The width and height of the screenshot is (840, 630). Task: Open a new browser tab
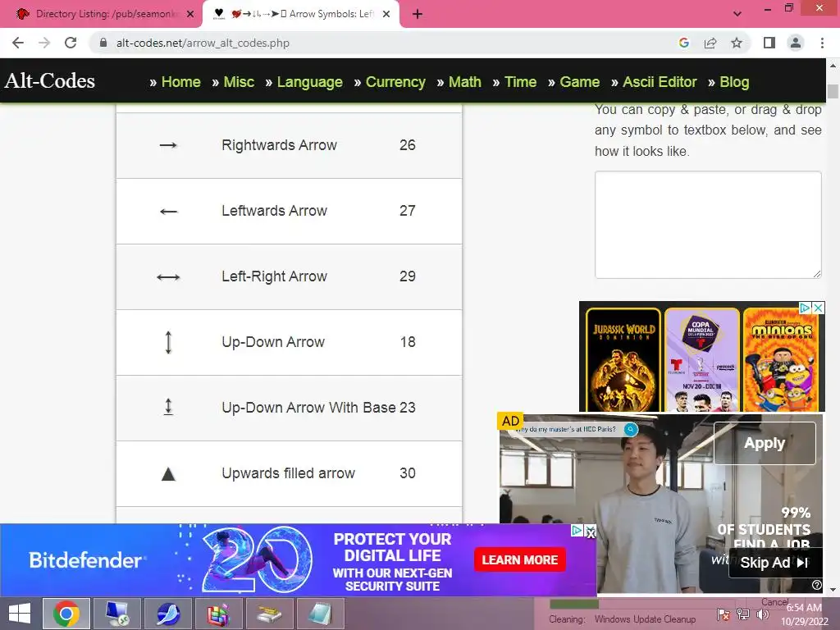(418, 15)
